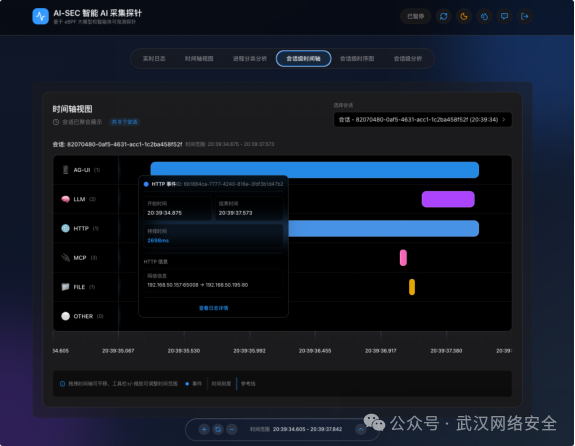The image size is (575, 446).
Task: Click the blue AG-UI event bar
Action: pyautogui.click(x=315, y=170)
